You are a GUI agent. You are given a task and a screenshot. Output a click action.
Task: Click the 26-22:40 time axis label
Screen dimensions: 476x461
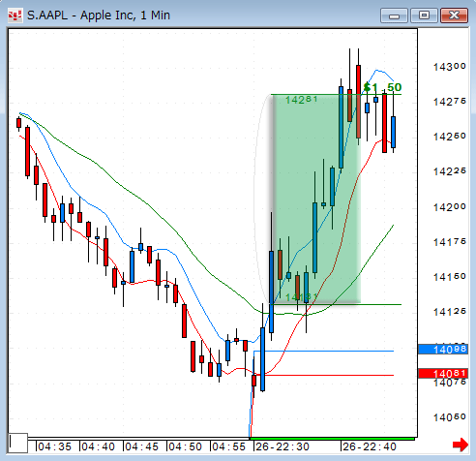370,446
